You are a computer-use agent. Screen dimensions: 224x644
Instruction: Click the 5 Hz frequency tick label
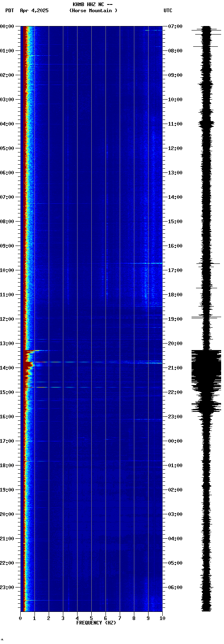click(91, 618)
